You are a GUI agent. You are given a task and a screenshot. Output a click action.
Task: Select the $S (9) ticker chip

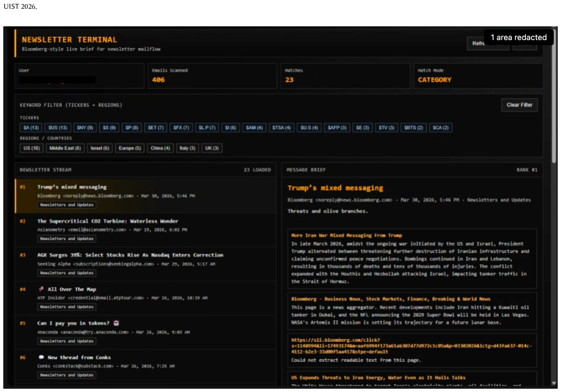click(109, 128)
